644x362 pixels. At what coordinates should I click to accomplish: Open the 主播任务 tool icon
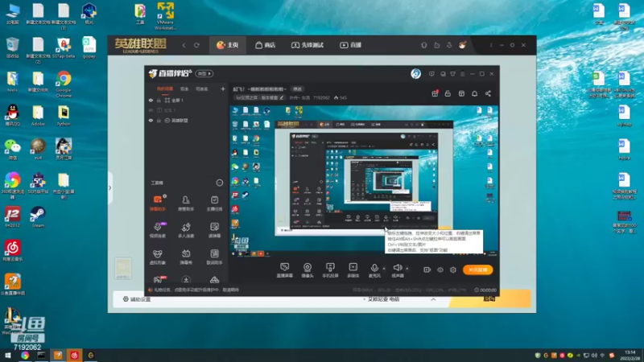pyautogui.click(x=214, y=204)
